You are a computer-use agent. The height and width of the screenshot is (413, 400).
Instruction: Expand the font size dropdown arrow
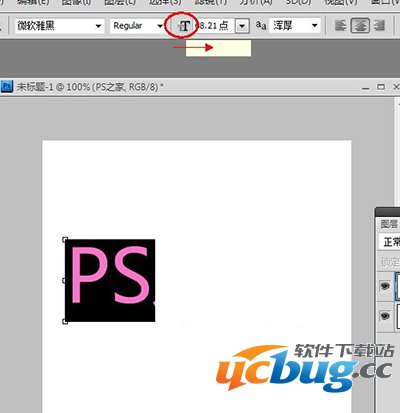pyautogui.click(x=242, y=26)
